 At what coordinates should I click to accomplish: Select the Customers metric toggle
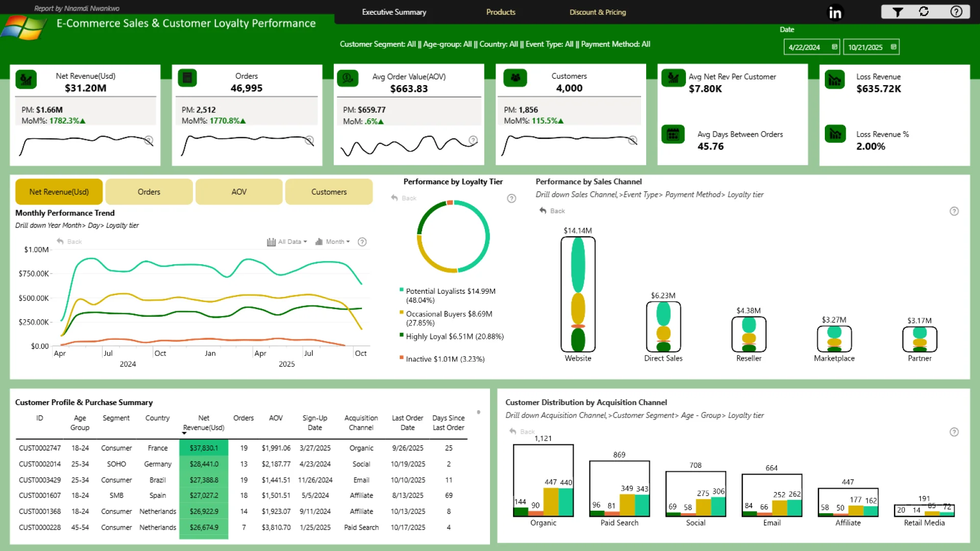coord(329,192)
